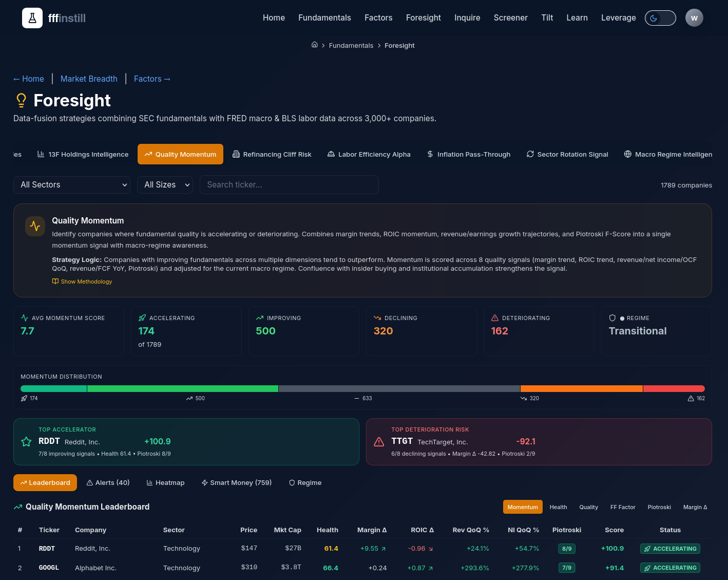Sort leaderboard by Piotroski button
728x580 pixels.
click(659, 507)
